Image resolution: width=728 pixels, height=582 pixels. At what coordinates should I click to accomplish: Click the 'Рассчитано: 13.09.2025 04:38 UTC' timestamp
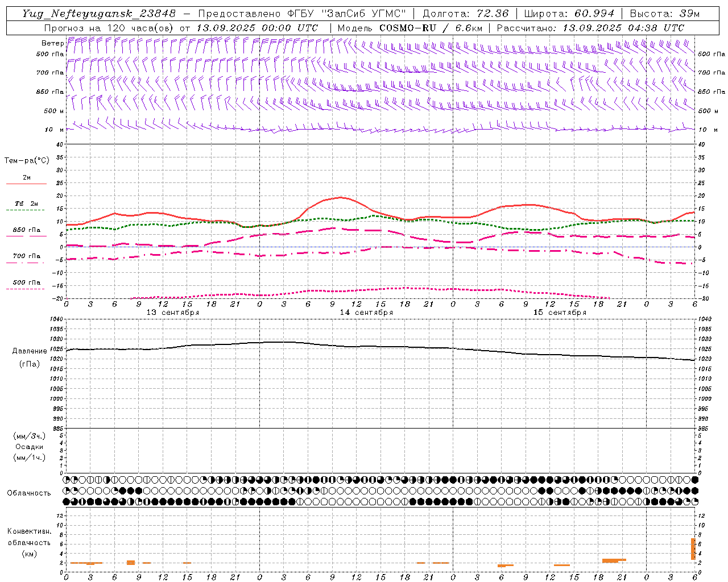[590, 28]
